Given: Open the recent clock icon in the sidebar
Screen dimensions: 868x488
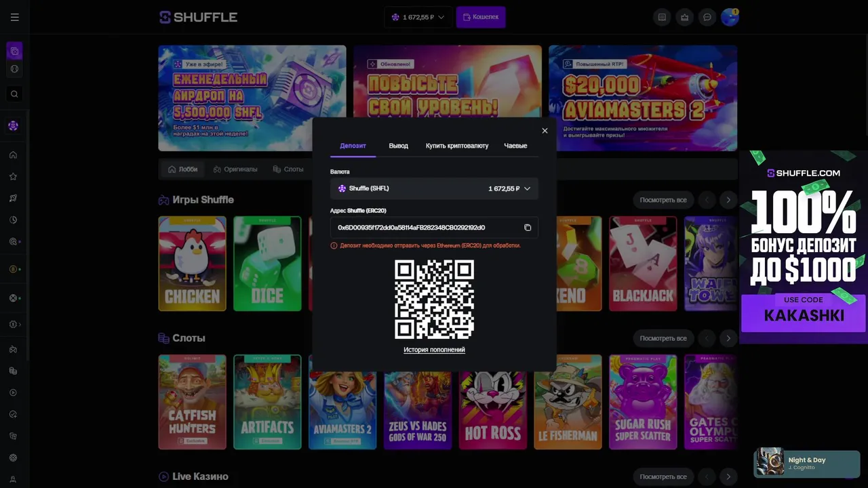Looking at the screenshot, I should pyautogui.click(x=13, y=220).
